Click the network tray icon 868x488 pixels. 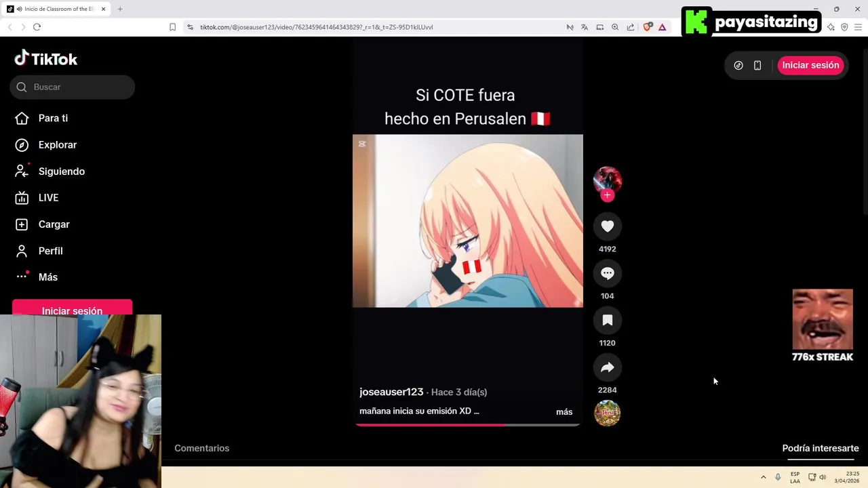coord(812,477)
